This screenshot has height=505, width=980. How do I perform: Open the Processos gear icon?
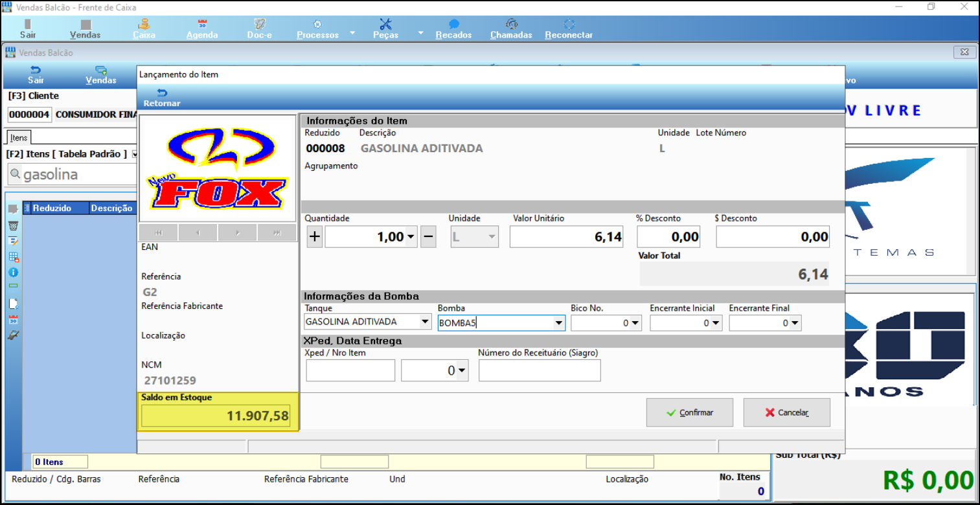tap(317, 29)
